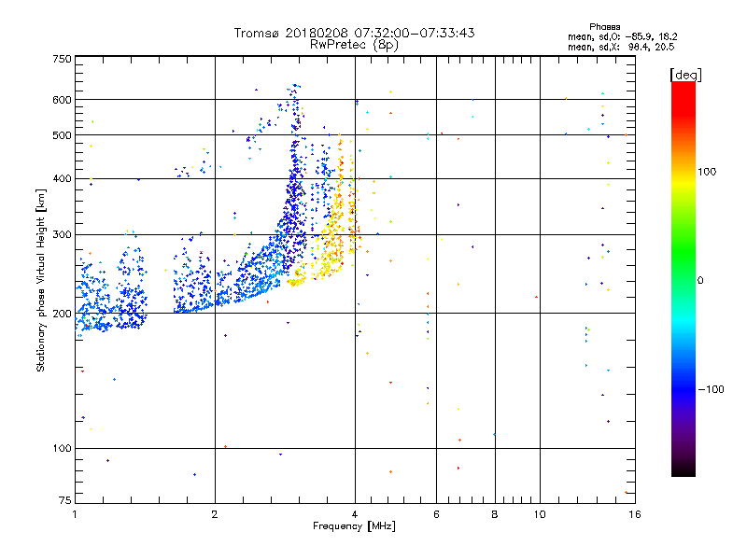The width and height of the screenshot is (747, 560).
Task: Click the colorbar tick label '-100'
Action: (x=711, y=389)
